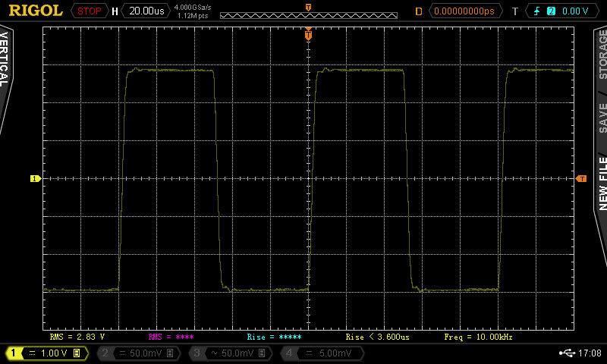Select the horizontal delay 0.00000000ps field

[464, 11]
